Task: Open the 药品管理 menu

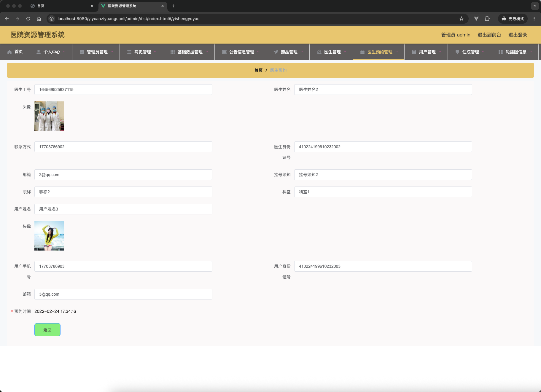Action: point(288,52)
